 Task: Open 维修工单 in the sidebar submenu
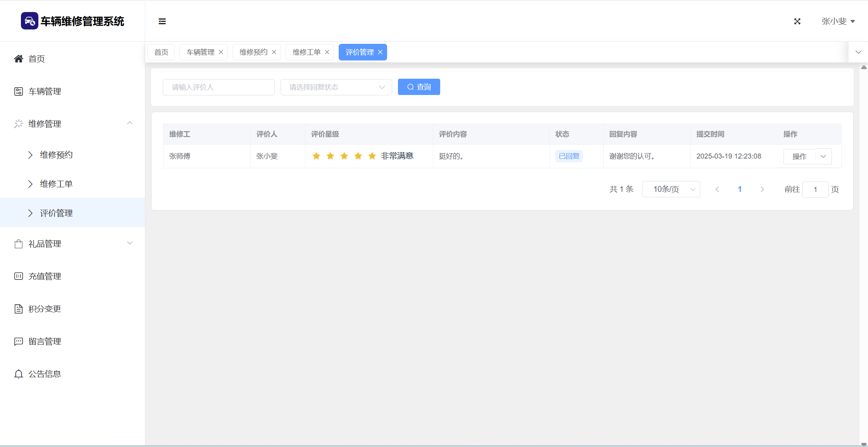56,184
